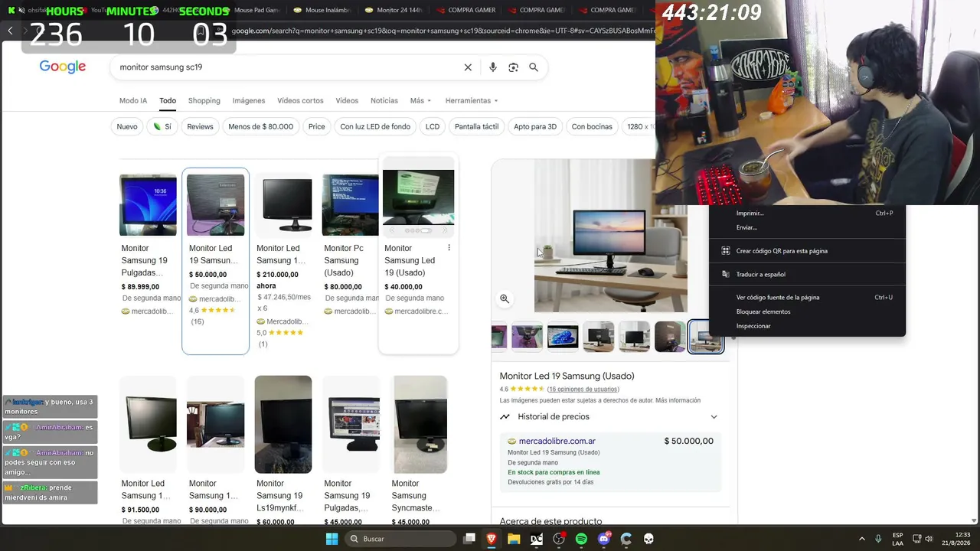
Task: Click the Más información link
Action: (678, 400)
